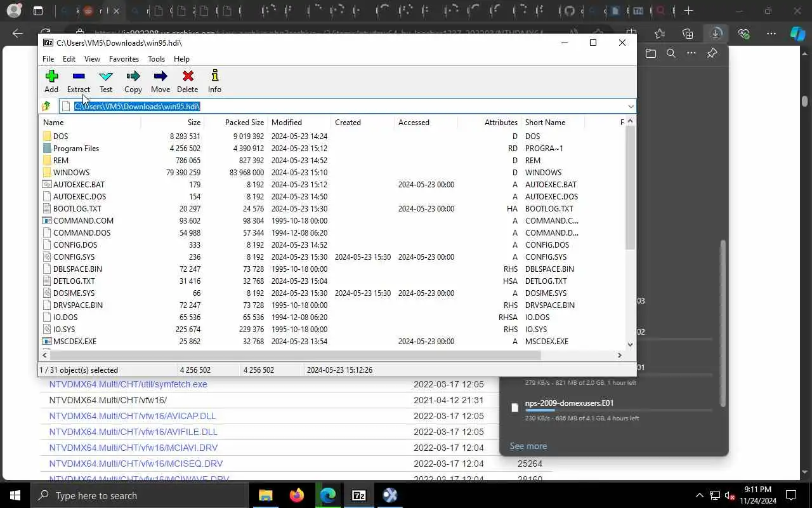Viewport: 812px width, 508px height.
Task: Select the COMMAND.COM file icon
Action: click(x=47, y=220)
